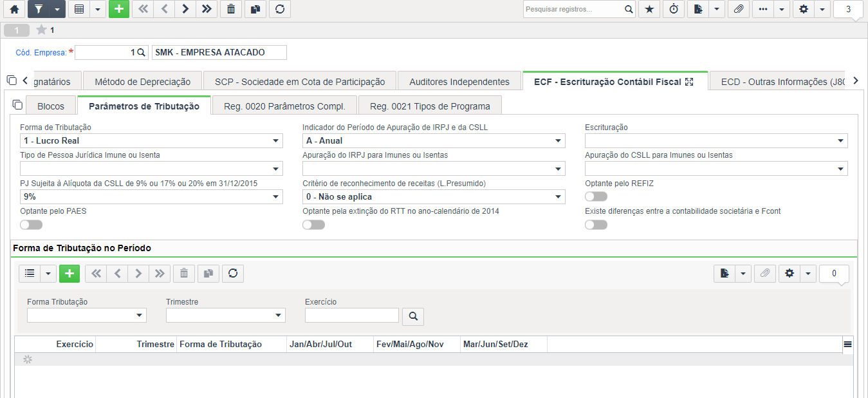Click the star favorites icon near search box
The image size is (868, 398).
coord(649,9)
